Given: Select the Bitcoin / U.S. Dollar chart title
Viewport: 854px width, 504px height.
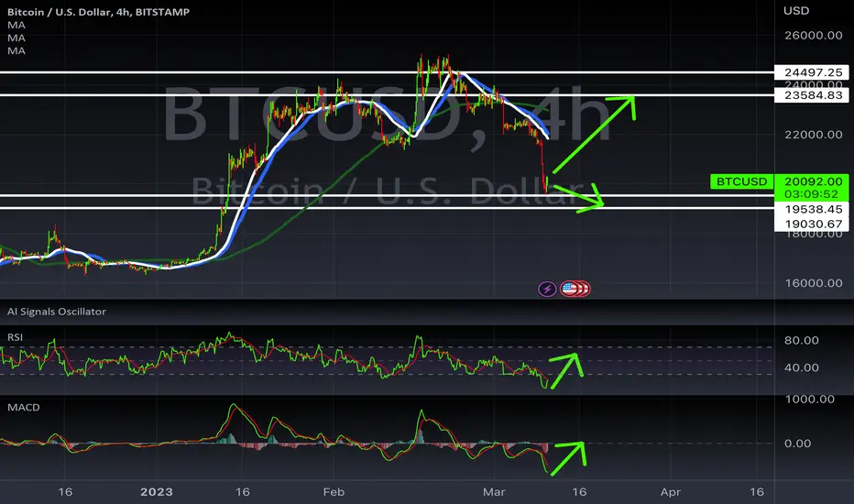Looking at the screenshot, I should click(x=98, y=12).
